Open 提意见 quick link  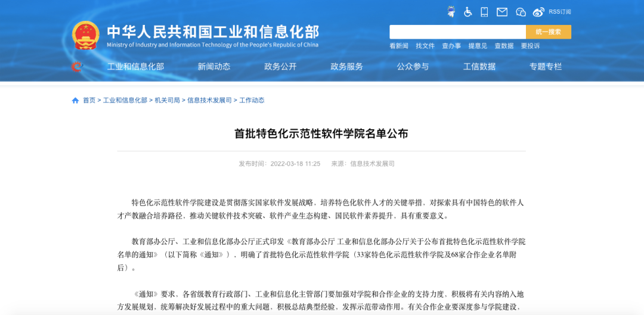(478, 46)
